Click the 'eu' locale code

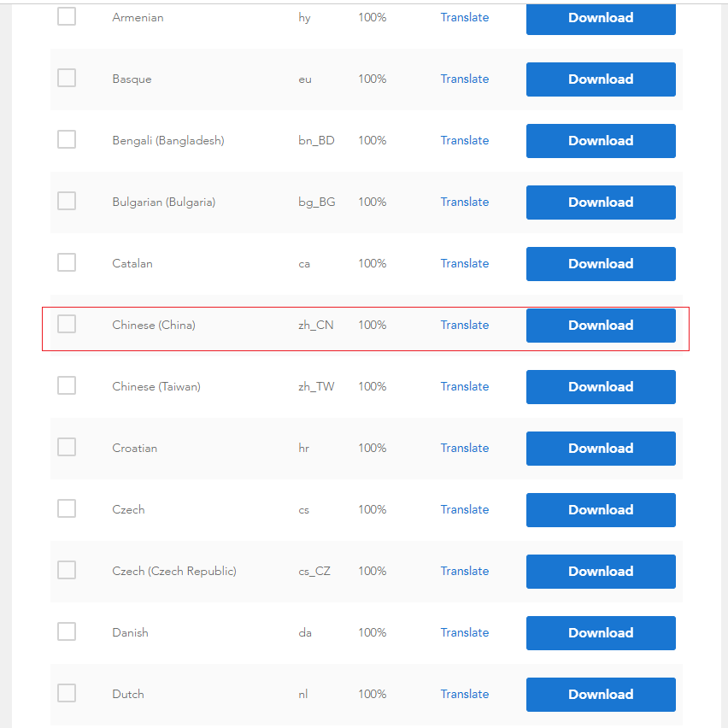(x=305, y=79)
